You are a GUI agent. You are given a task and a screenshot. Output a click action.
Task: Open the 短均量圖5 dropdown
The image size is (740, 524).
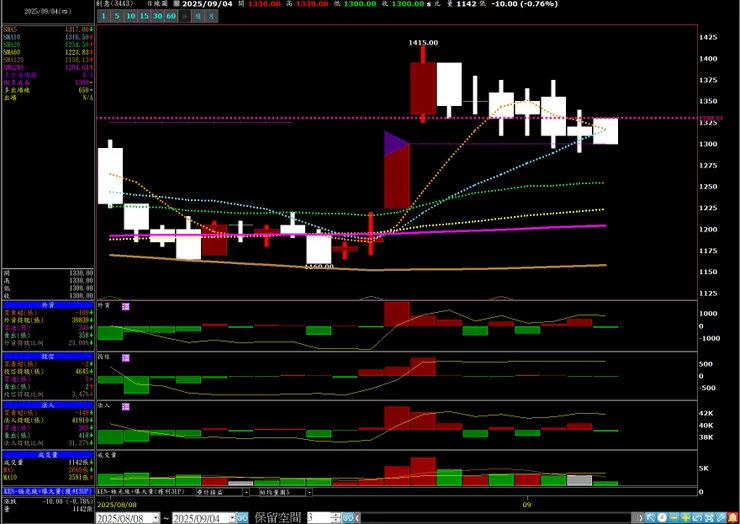309,492
